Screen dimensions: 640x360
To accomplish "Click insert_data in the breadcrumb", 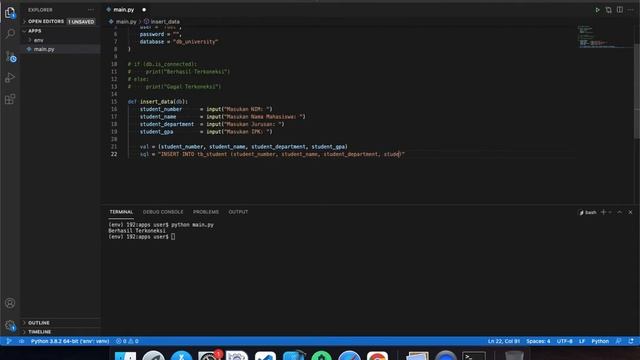I will point(165,22).
